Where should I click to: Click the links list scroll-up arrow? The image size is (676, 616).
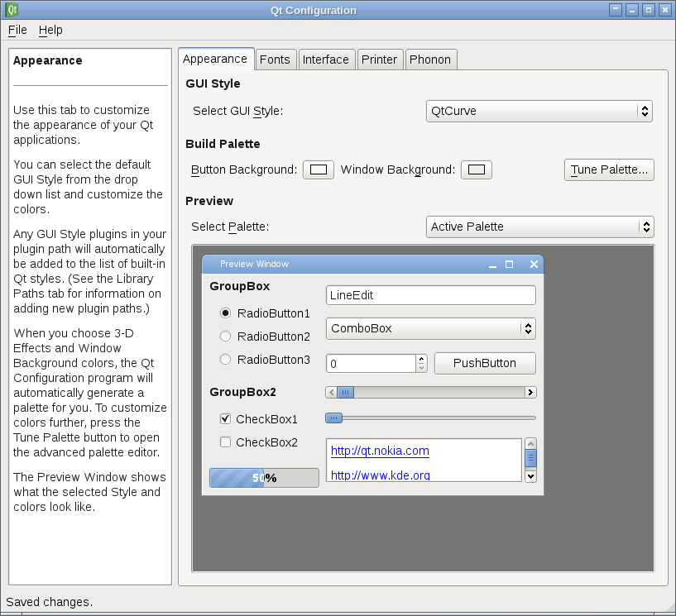pyautogui.click(x=530, y=444)
